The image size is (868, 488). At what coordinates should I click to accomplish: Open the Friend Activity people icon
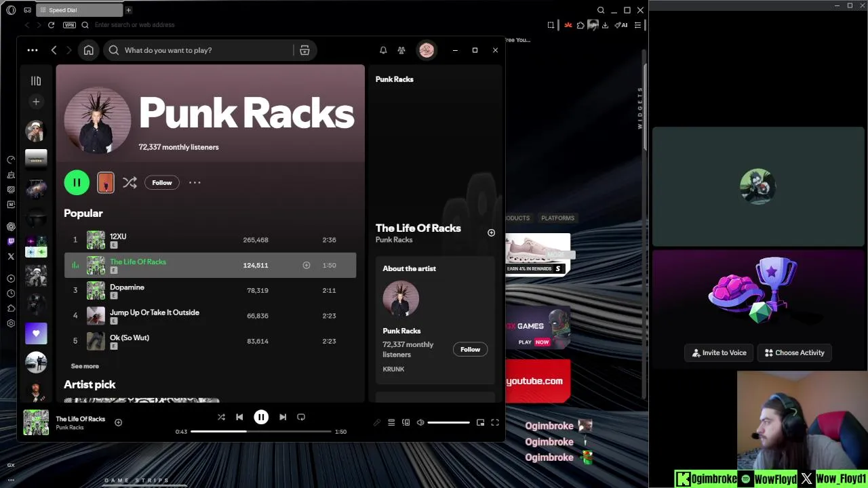coord(401,50)
